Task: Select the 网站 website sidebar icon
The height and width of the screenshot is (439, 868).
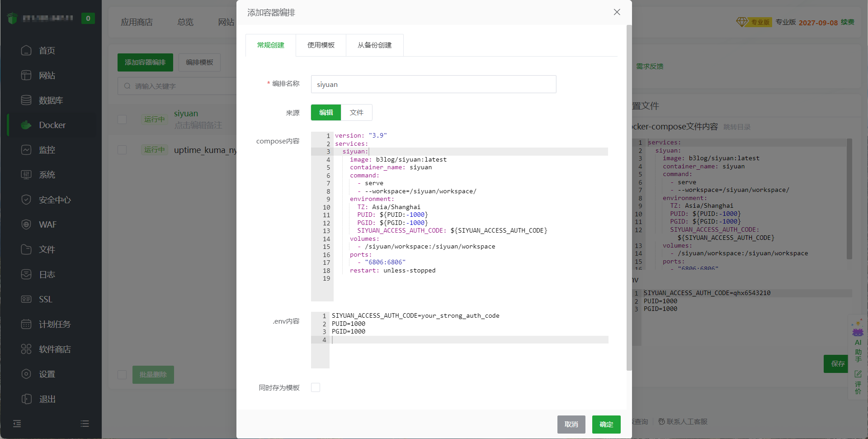Action: tap(26, 75)
